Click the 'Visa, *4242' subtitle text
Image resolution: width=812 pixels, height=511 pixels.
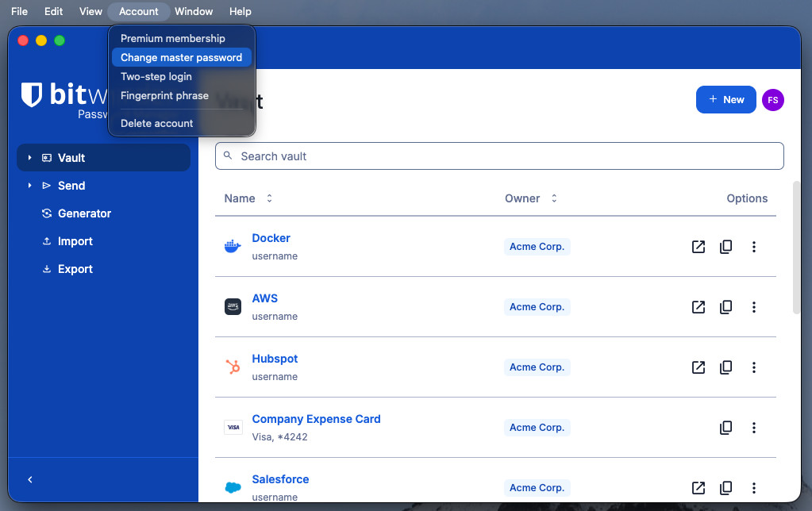[x=279, y=437]
